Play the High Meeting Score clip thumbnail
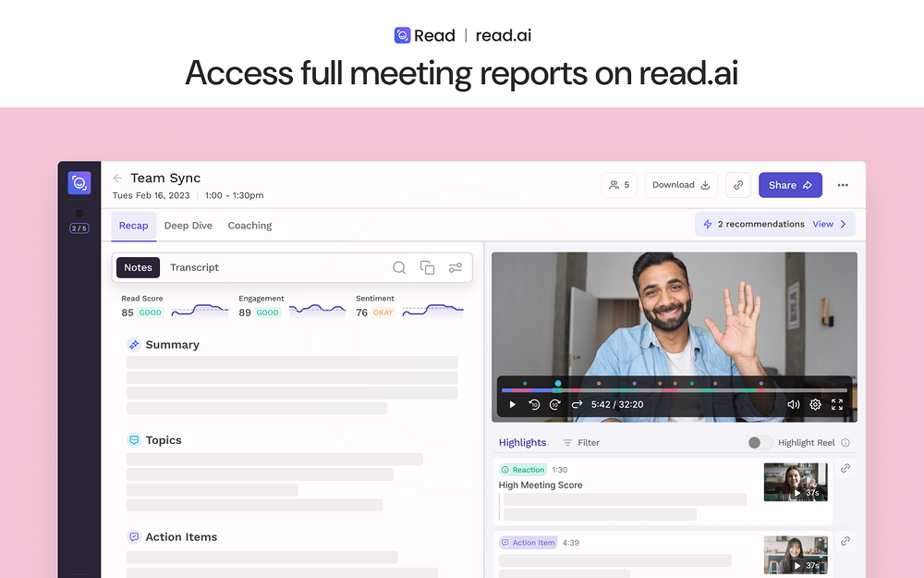Viewport: 924px width, 578px height. (796, 482)
